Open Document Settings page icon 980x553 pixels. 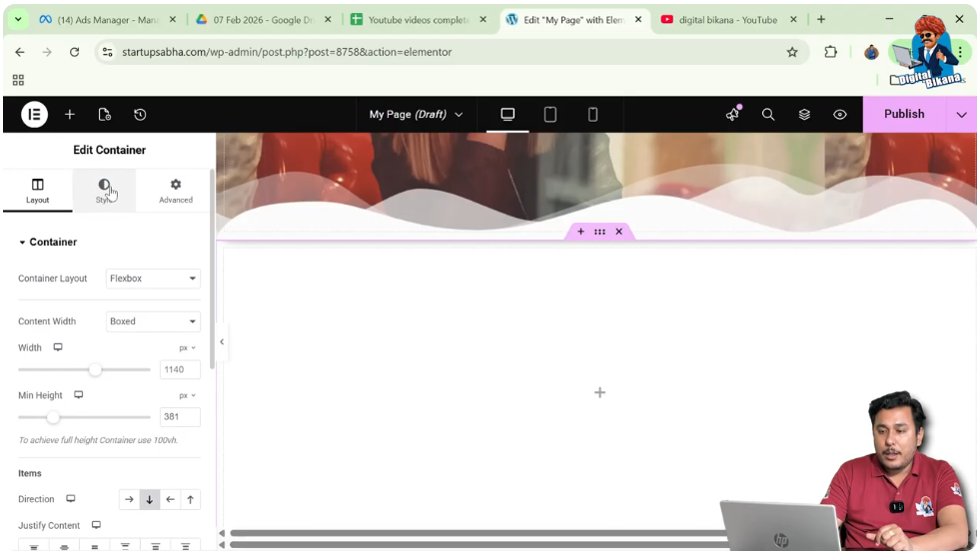point(105,115)
